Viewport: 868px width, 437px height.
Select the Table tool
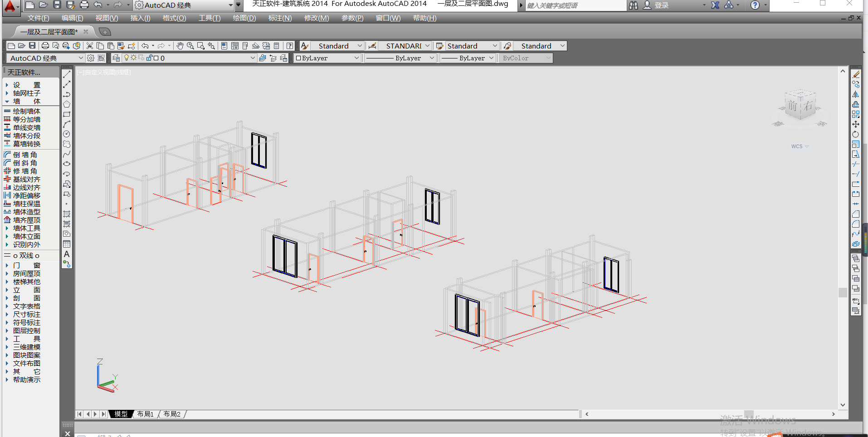pos(67,244)
